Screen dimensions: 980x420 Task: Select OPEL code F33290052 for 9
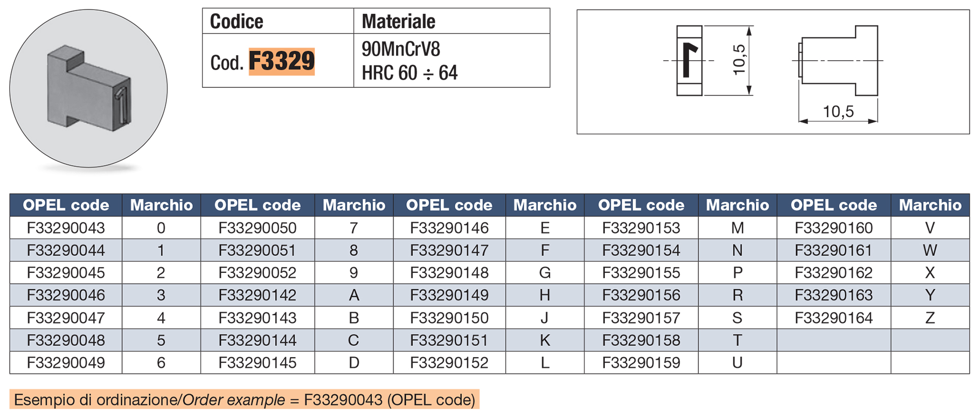click(x=257, y=273)
